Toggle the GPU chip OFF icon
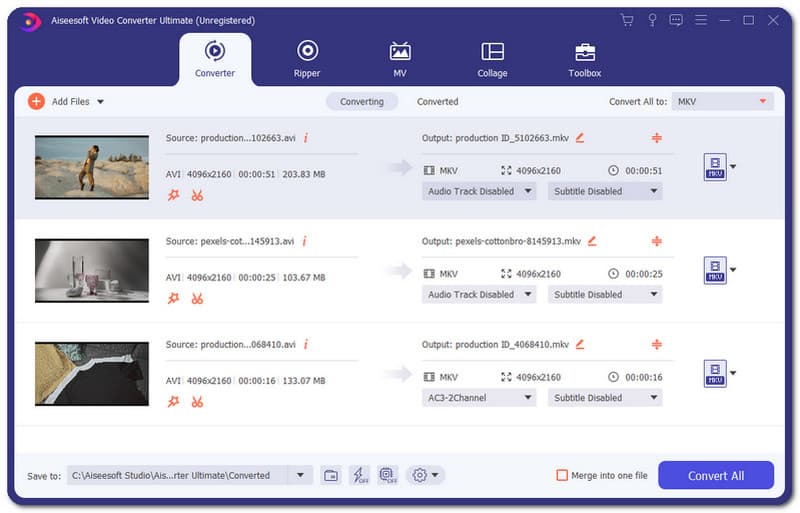This screenshot has height=513, width=800. point(388,475)
